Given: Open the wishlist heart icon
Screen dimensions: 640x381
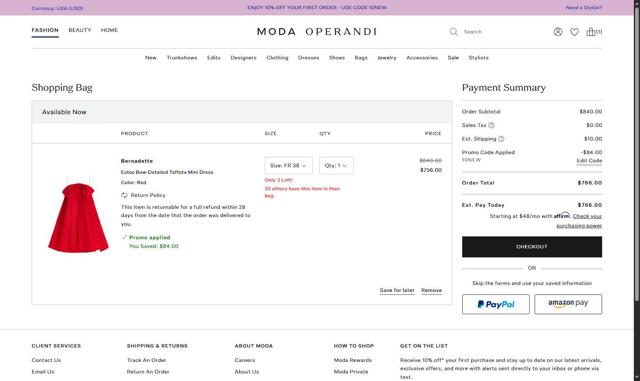Looking at the screenshot, I should pos(574,32).
